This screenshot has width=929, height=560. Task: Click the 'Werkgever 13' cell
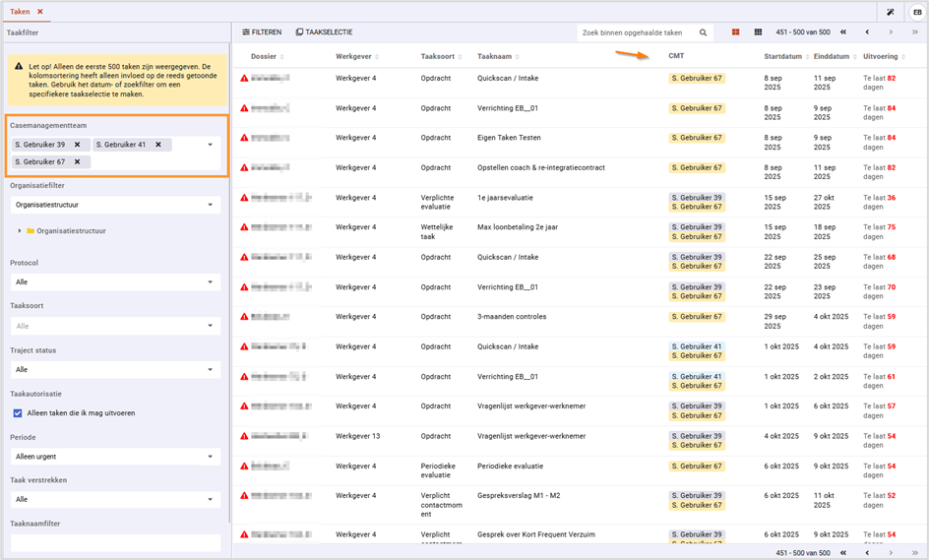tap(358, 436)
